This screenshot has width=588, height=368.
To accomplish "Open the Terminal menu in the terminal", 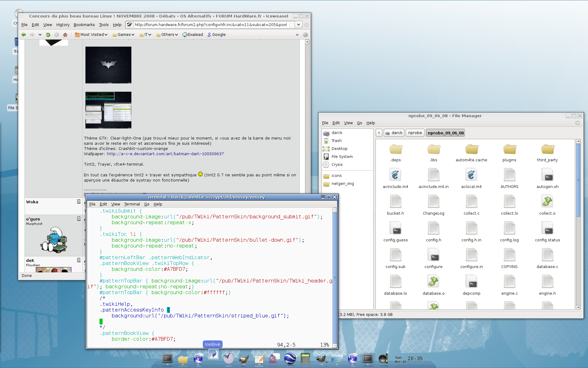I will 132,204.
